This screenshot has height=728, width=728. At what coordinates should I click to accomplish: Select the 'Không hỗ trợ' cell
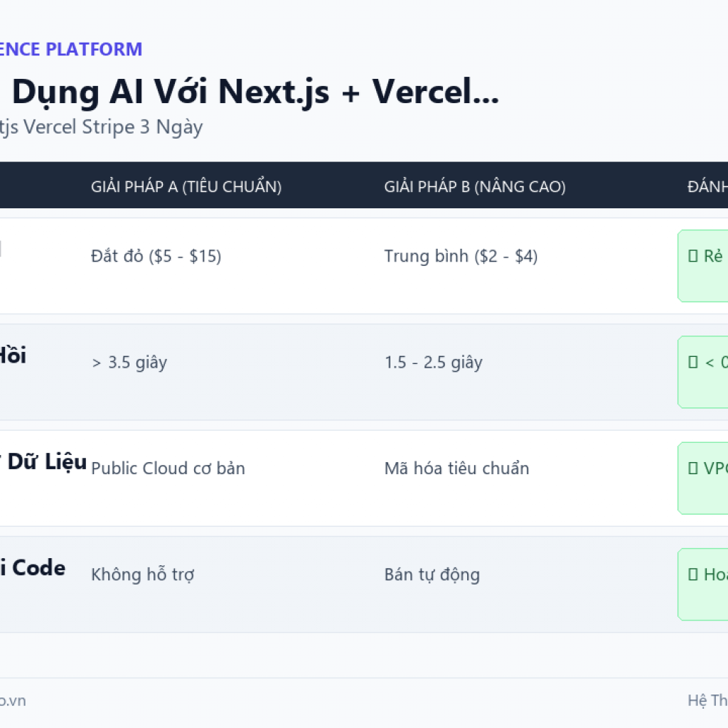(142, 574)
